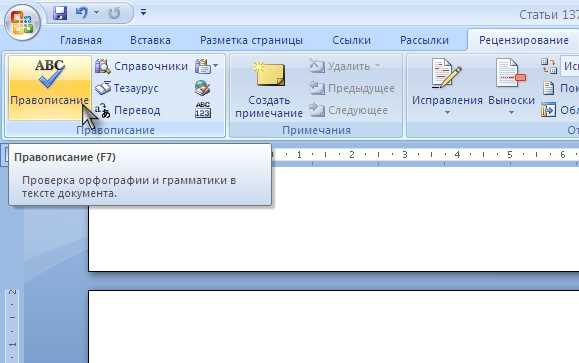Click inside the second document page
Image resolution: width=579 pixels, height=363 pixels.
click(334, 327)
